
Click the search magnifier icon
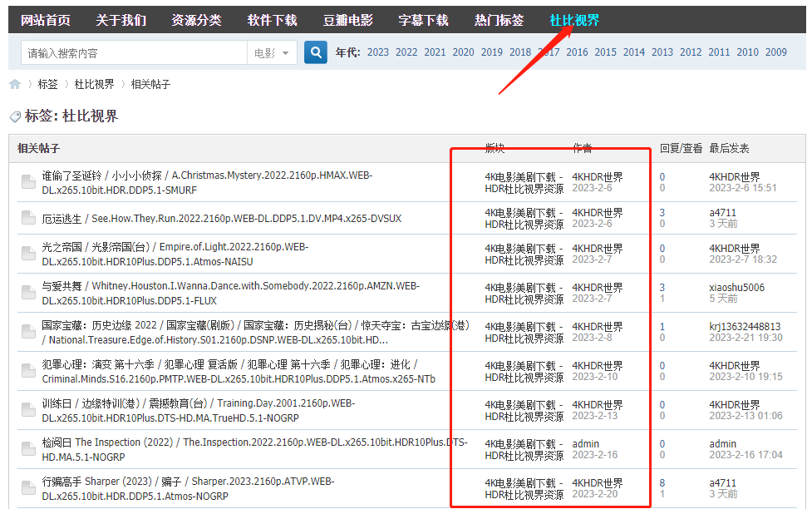click(315, 52)
